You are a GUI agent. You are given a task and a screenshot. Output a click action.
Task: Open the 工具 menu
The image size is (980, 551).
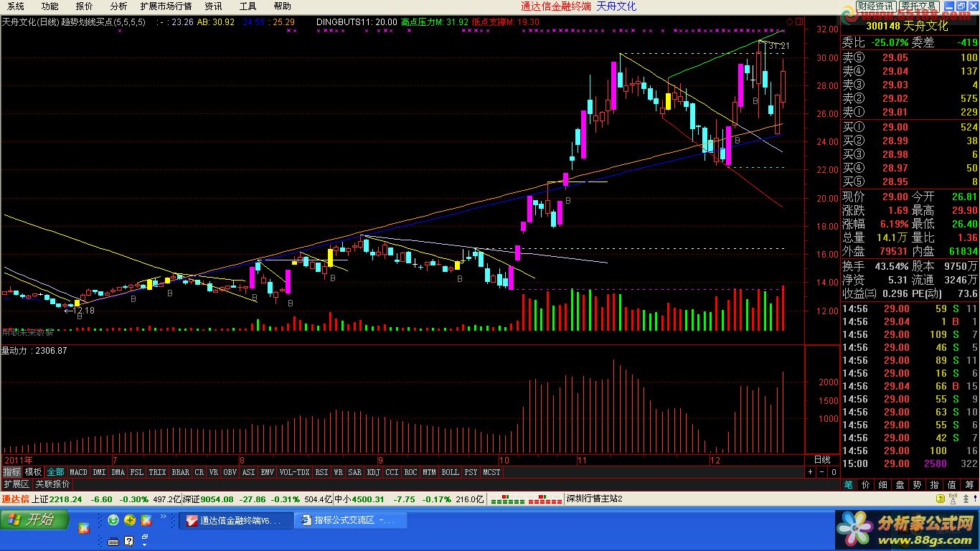coord(248,6)
